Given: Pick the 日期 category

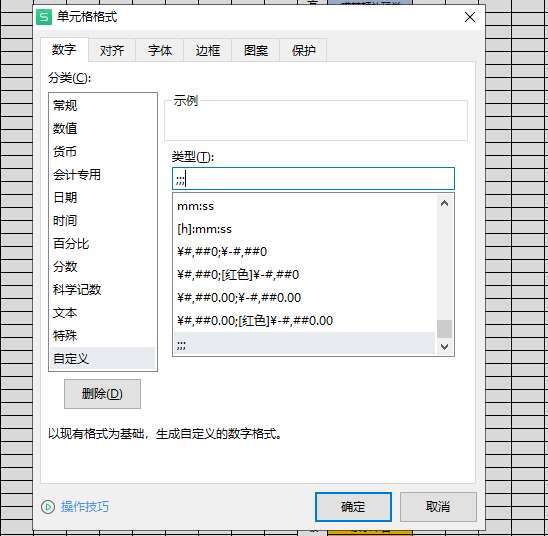Looking at the screenshot, I should 103,197.
